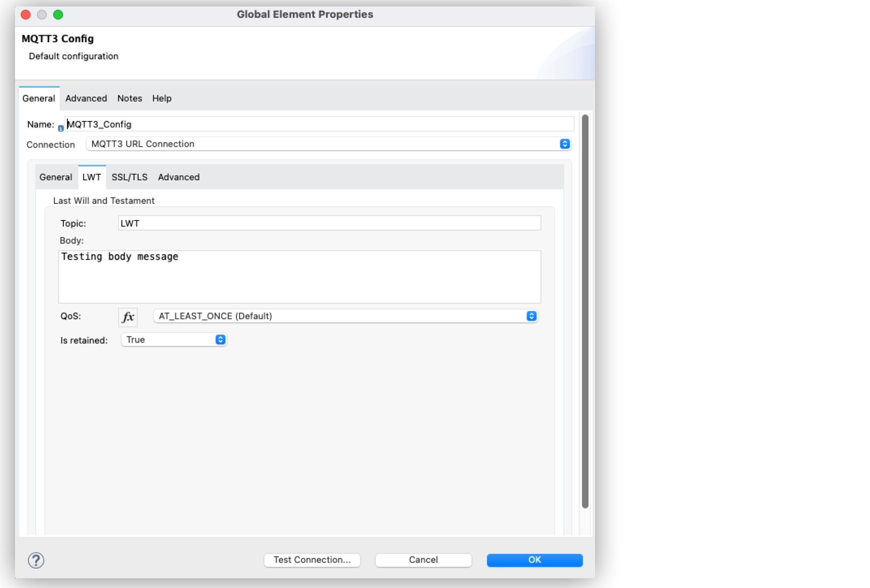
Task: Click the Advanced inner tab icon
Action: [178, 177]
